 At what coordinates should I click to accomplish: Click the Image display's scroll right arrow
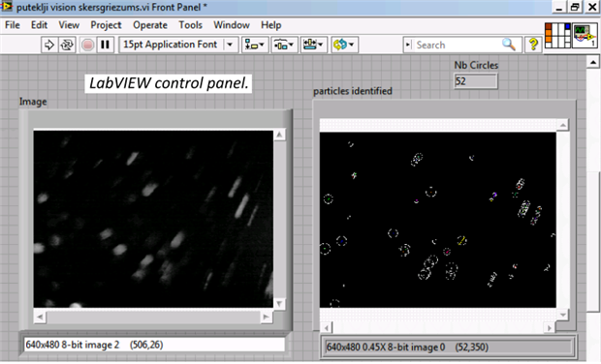[x=266, y=317]
